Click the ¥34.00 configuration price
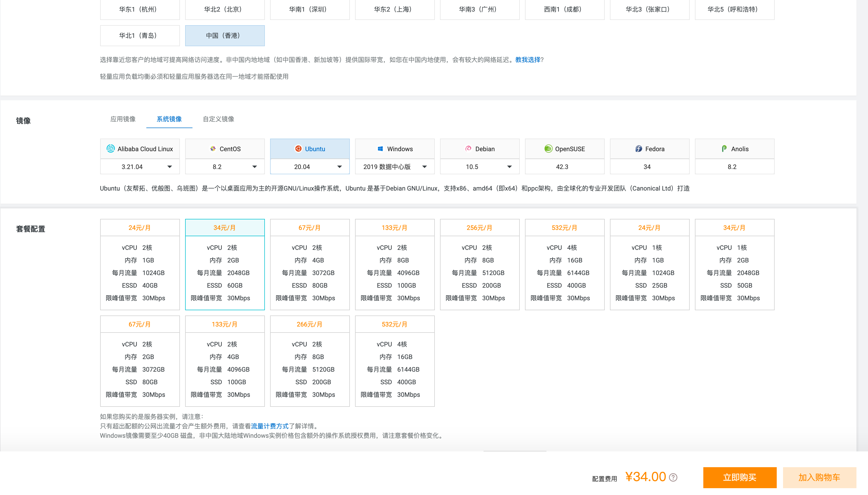 [x=646, y=477]
